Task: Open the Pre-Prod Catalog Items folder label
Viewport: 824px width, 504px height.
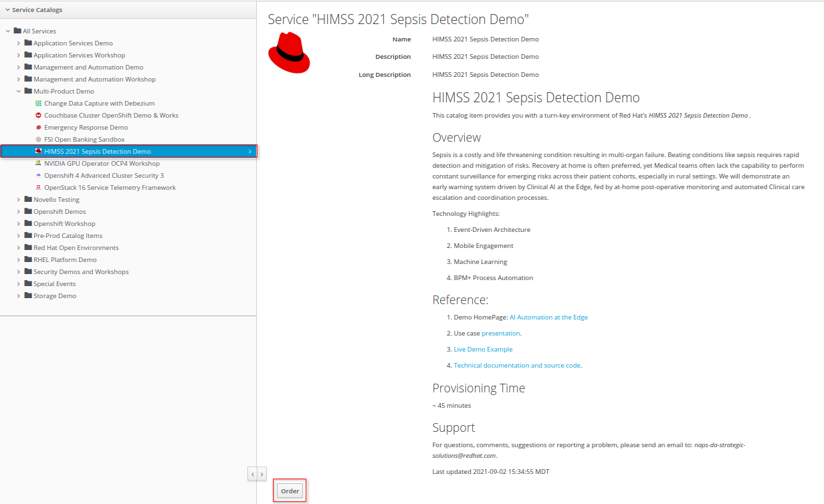Action: point(68,236)
